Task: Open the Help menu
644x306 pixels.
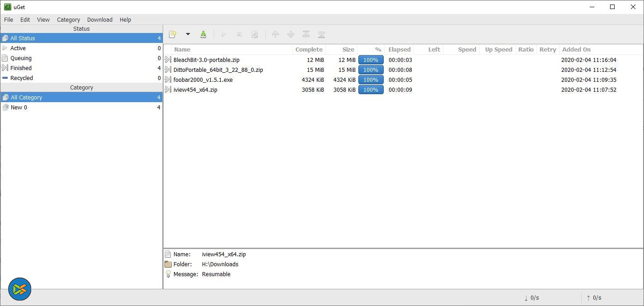Action: click(x=125, y=19)
